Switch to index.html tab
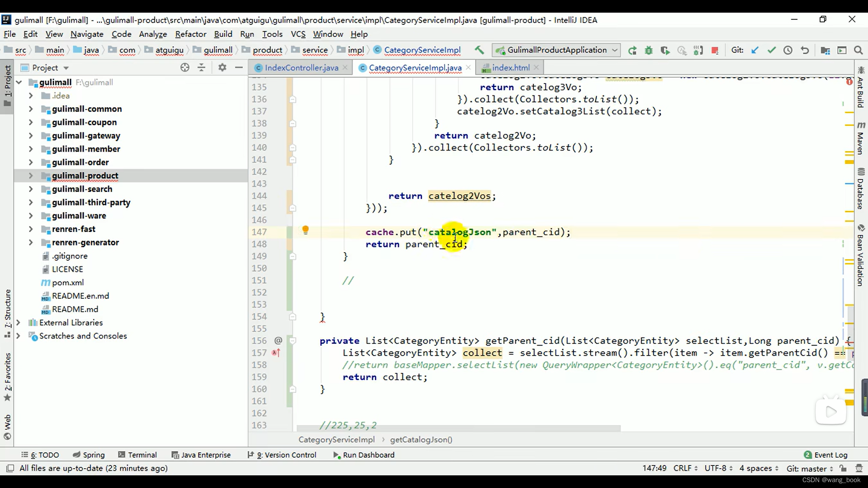This screenshot has width=868, height=488. pyautogui.click(x=511, y=67)
